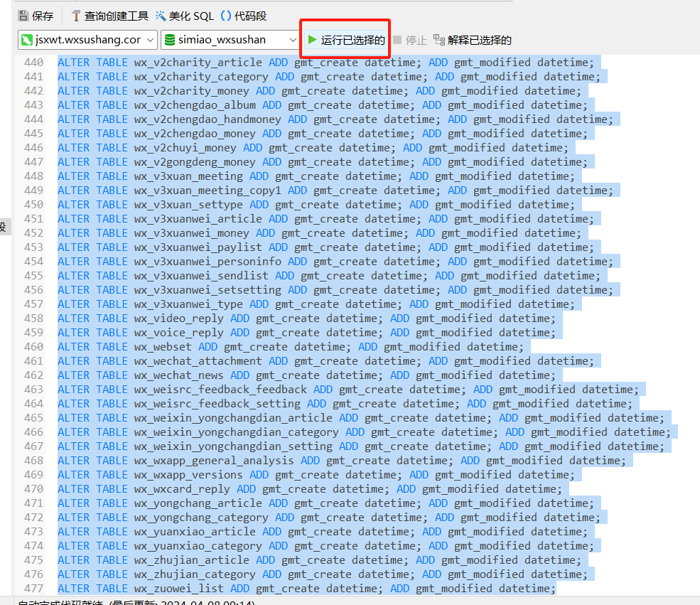
Task: Click wx_weixin_yongchangdian_category on line 466
Action: (x=237, y=432)
